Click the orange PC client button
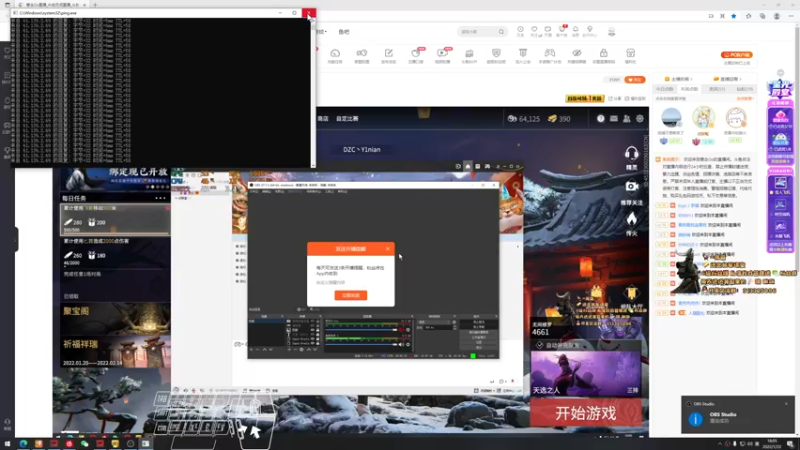 pos(736,55)
